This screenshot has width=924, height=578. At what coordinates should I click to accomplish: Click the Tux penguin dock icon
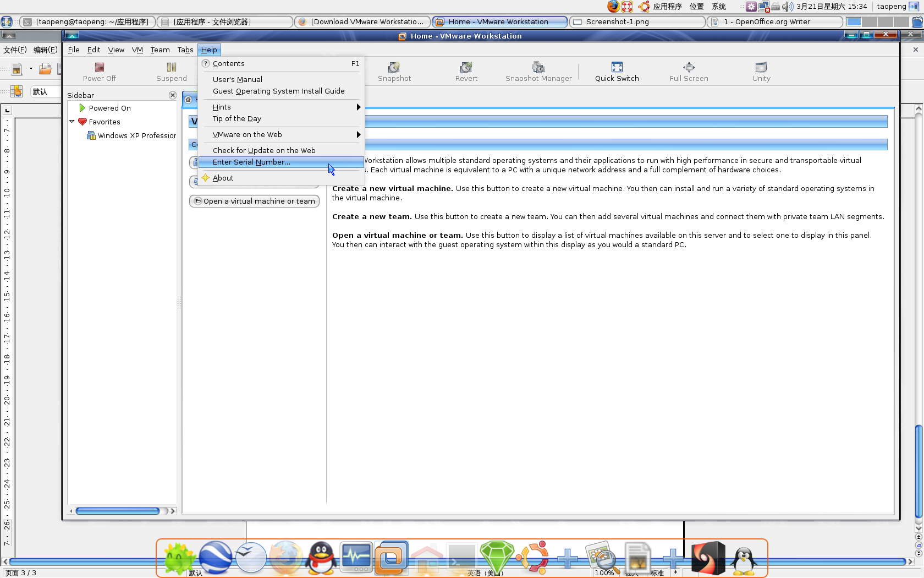pos(744,560)
